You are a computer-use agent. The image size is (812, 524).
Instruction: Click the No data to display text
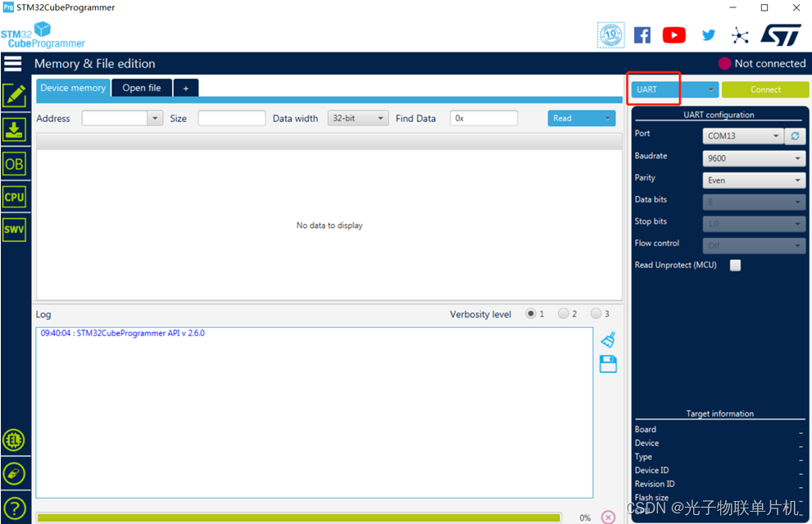pyautogui.click(x=329, y=226)
